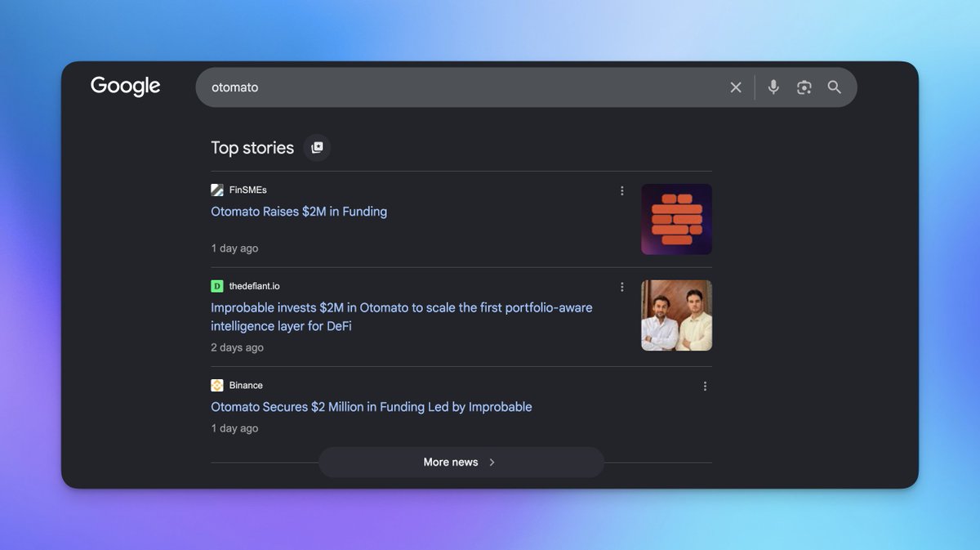The image size is (980, 550).
Task: Open the Binance story's three-dot options
Action: click(705, 386)
